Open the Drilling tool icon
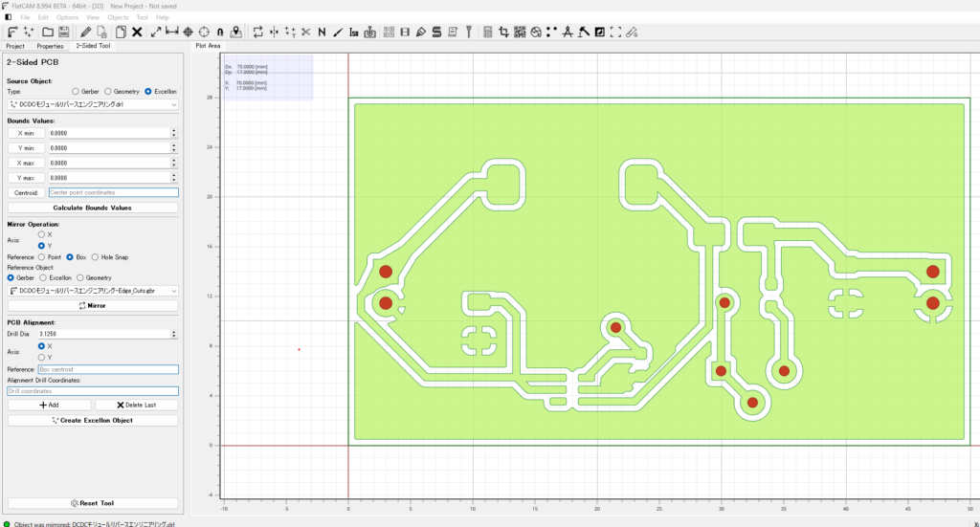The width and height of the screenshot is (980, 527). tap(370, 32)
